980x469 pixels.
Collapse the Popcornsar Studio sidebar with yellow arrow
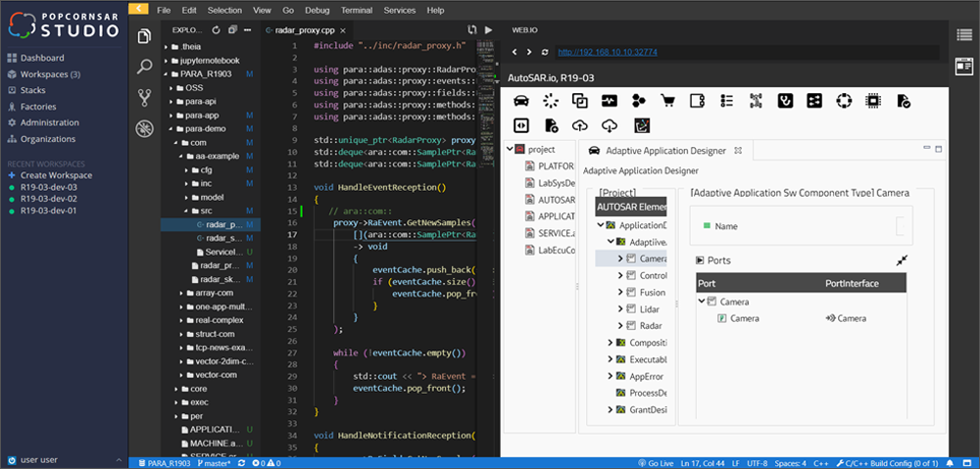click(138, 9)
